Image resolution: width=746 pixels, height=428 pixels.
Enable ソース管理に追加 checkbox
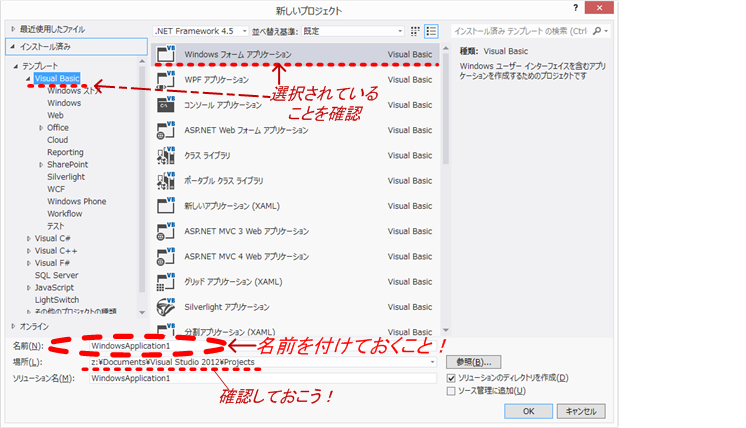tap(451, 391)
